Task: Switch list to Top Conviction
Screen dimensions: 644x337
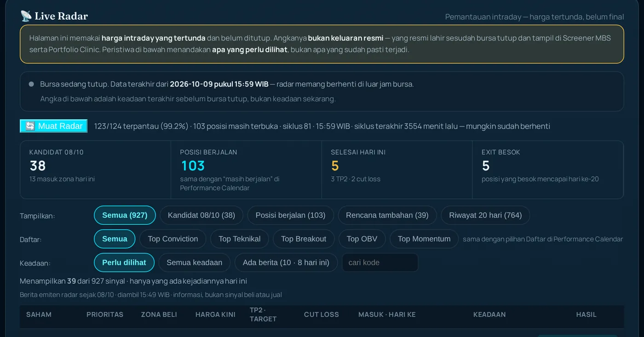Action: [x=173, y=239]
